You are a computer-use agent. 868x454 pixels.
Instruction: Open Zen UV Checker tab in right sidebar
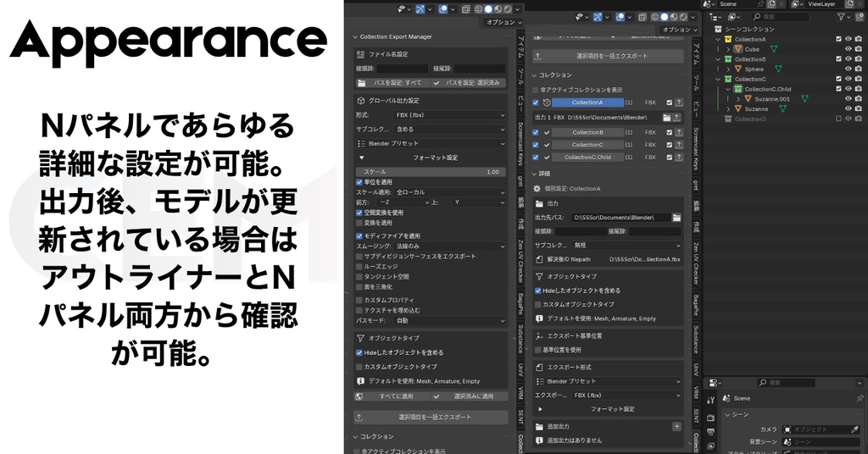[x=696, y=263]
